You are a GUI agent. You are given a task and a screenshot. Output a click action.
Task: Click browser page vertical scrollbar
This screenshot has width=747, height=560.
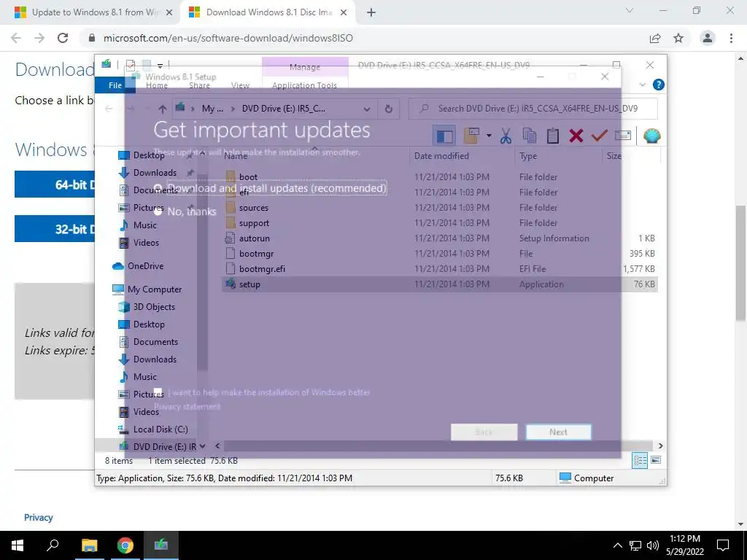[x=741, y=263]
